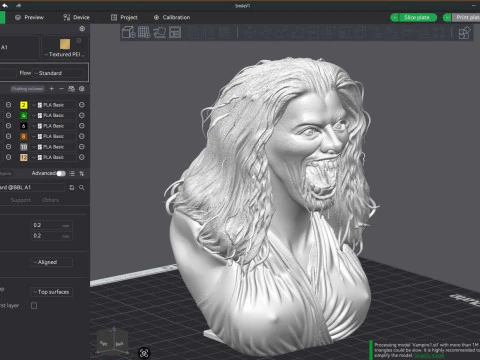
Task: Open PLA Basic dropdown for filament 2
Action: 53,105
